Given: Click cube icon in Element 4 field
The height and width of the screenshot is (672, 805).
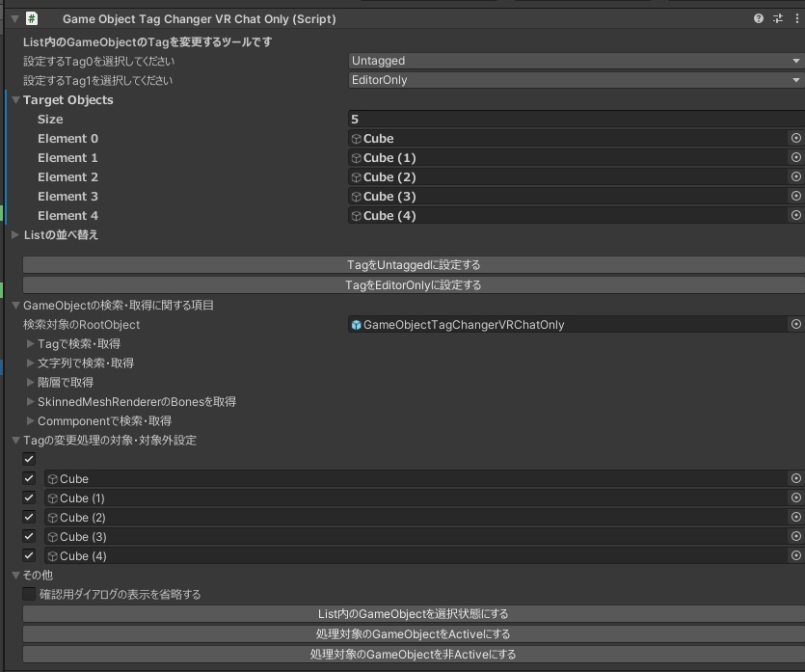Looking at the screenshot, I should pyautogui.click(x=357, y=216).
